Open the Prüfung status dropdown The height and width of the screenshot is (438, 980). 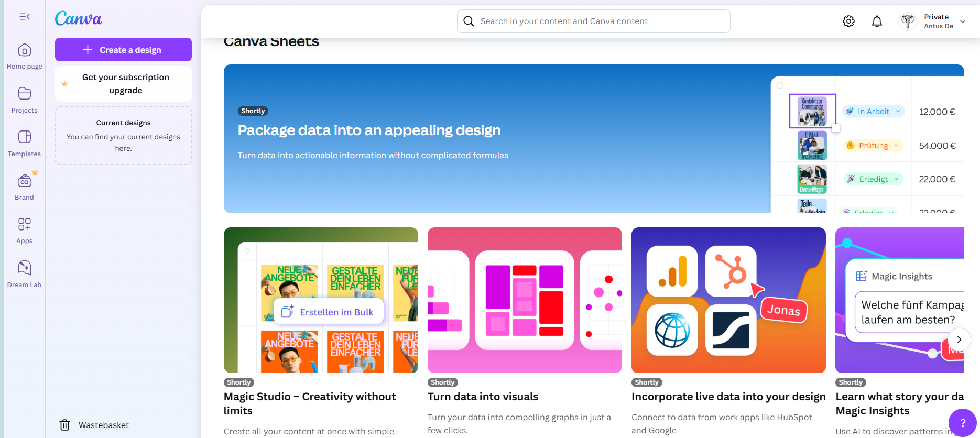coord(874,145)
